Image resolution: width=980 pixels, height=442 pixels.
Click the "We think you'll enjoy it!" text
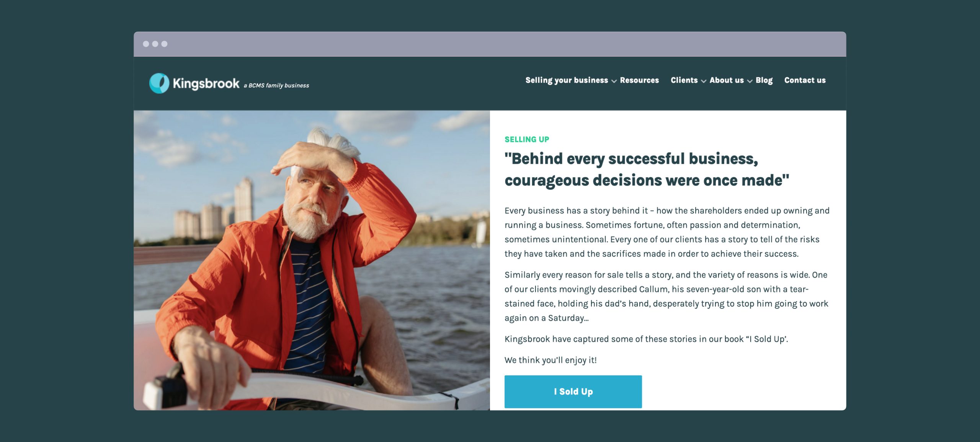tap(550, 360)
